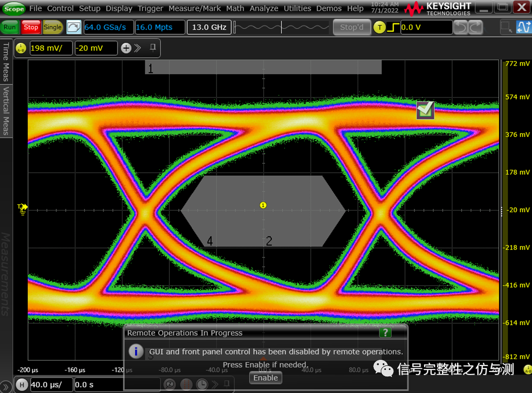Toggle the yellow A-B channel 1 button
Screen dimensions: 532x393
click(21, 48)
